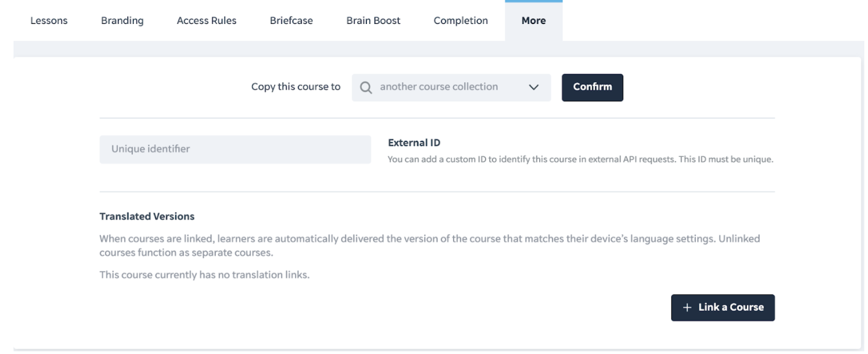Click the 'Copy this course to' label
The height and width of the screenshot is (354, 868).
pos(296,87)
